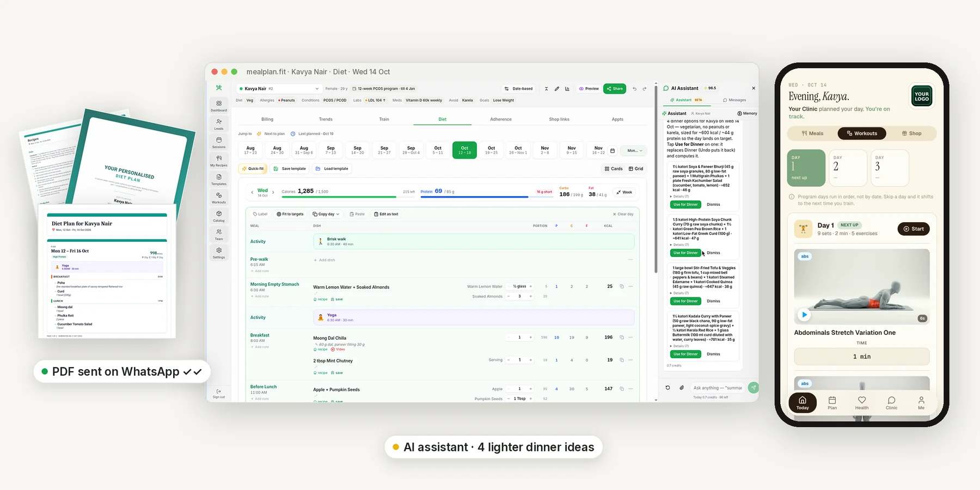The image size is (980, 490).
Task: Open the Kavya Nair client dropdown
Action: 279,89
